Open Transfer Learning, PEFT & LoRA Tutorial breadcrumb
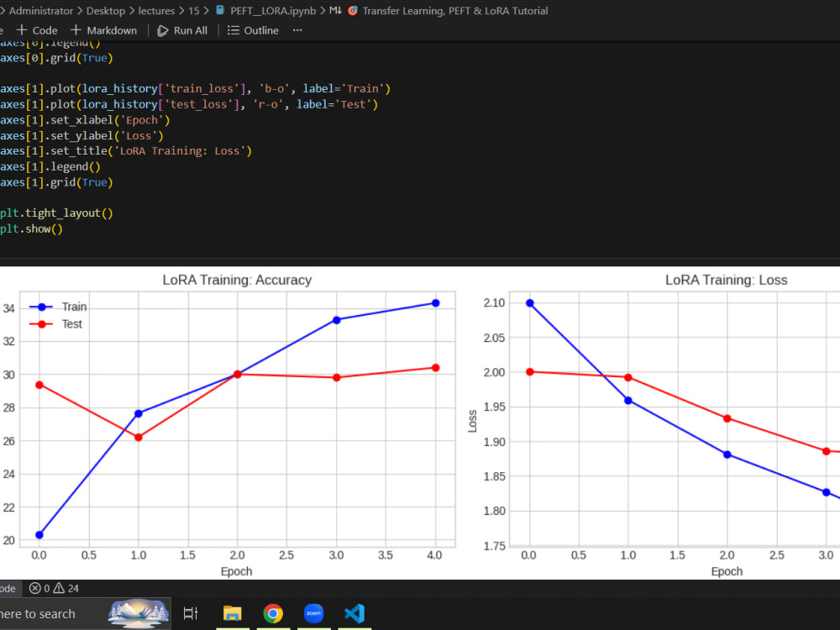This screenshot has height=630, width=840. (454, 11)
